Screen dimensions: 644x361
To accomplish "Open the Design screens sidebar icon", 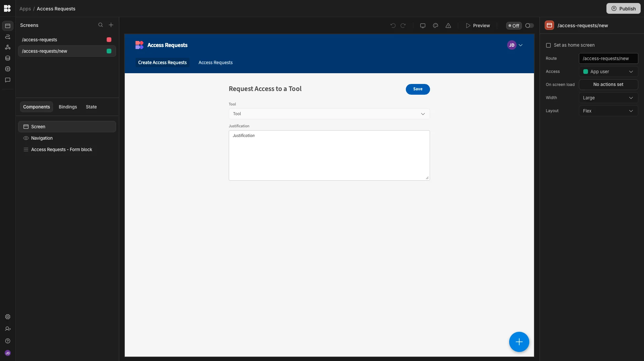I will click(x=8, y=26).
